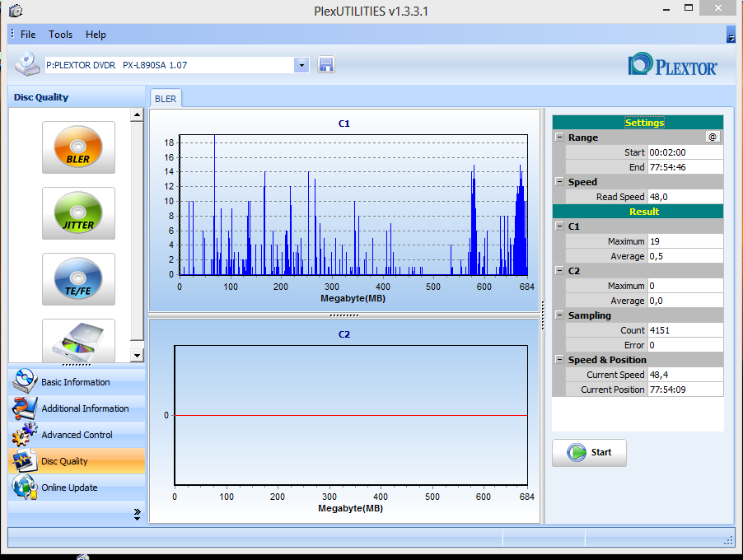Click the C1 chart title

pyautogui.click(x=344, y=124)
